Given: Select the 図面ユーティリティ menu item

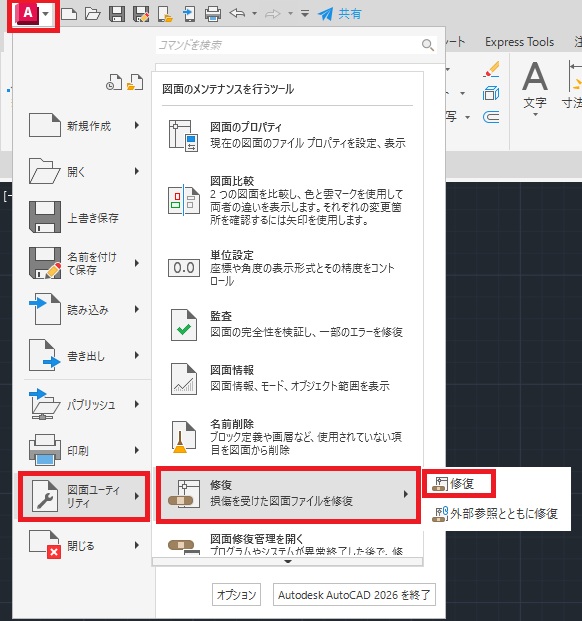Looking at the screenshot, I should tap(84, 496).
